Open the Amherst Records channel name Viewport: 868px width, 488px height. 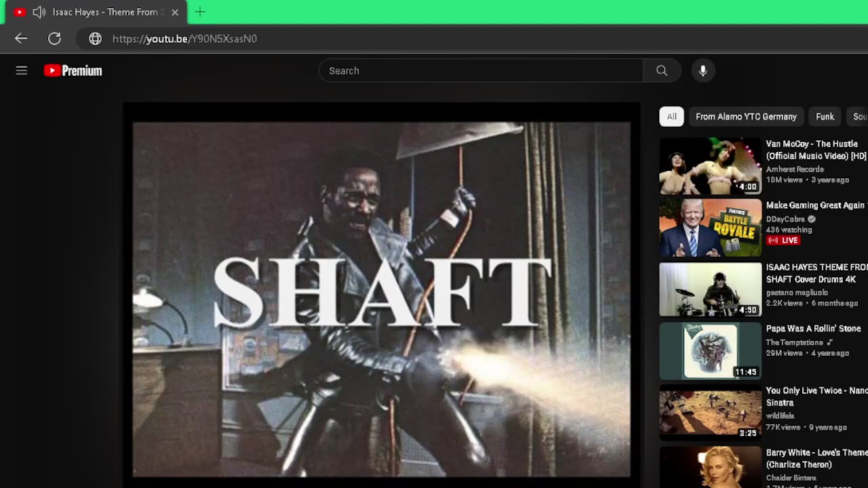795,169
